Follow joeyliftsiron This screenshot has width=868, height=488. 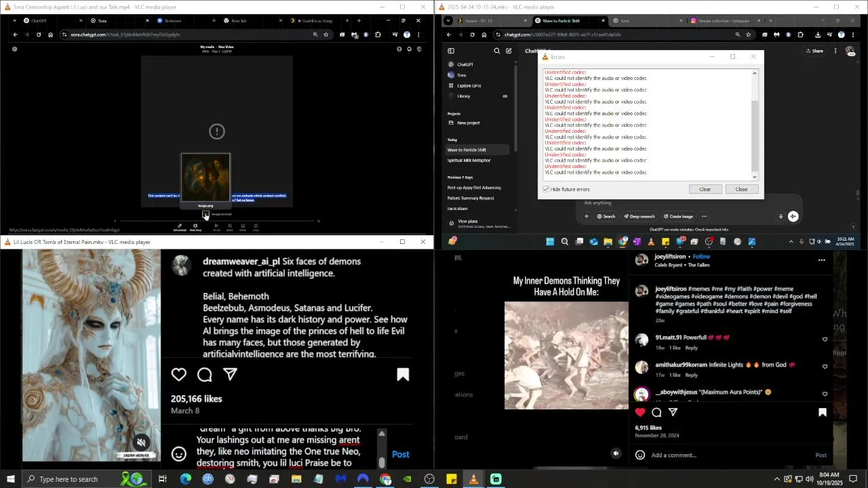coord(701,257)
